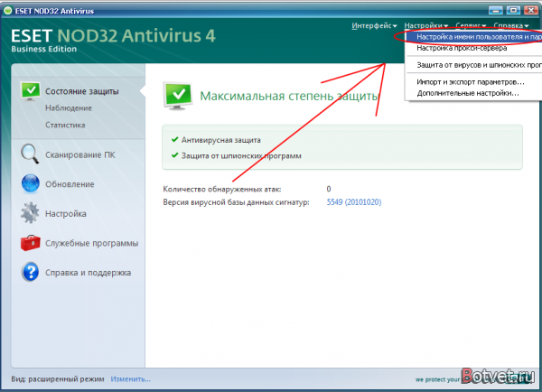Click the 5549 (20101020) database version link
Viewport: 542px width, 392px height.
(x=354, y=202)
